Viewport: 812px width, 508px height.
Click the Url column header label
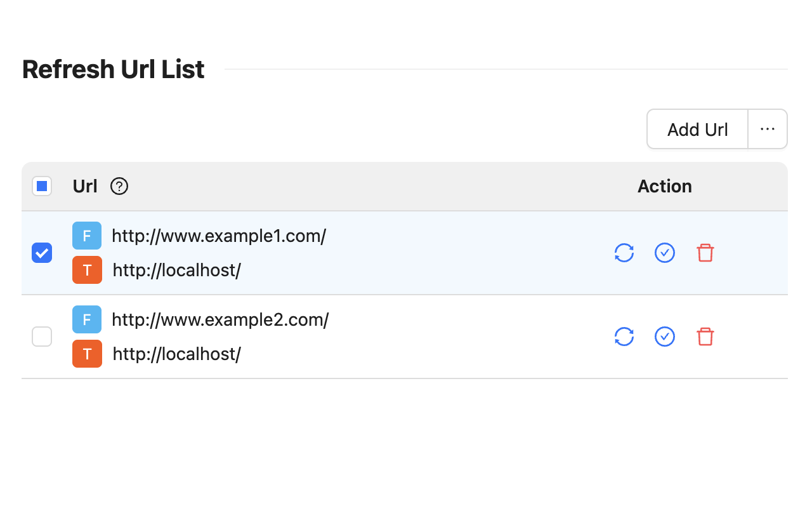point(85,186)
